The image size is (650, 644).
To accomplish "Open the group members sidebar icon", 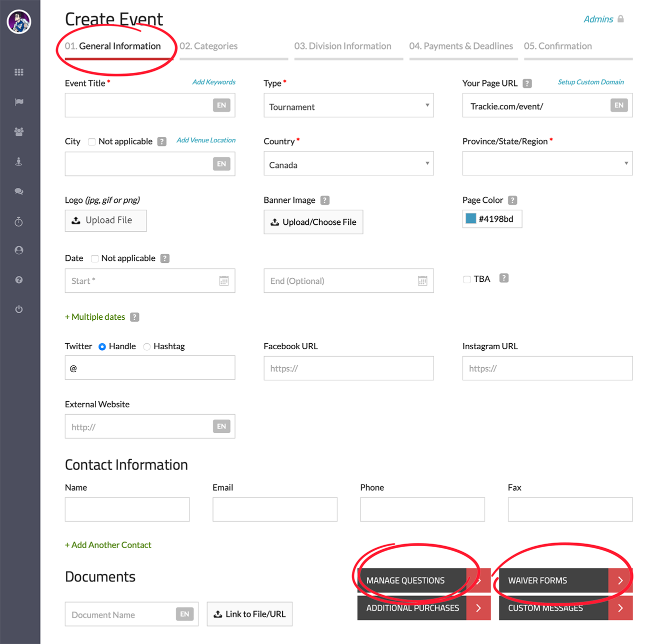I will coord(19,132).
